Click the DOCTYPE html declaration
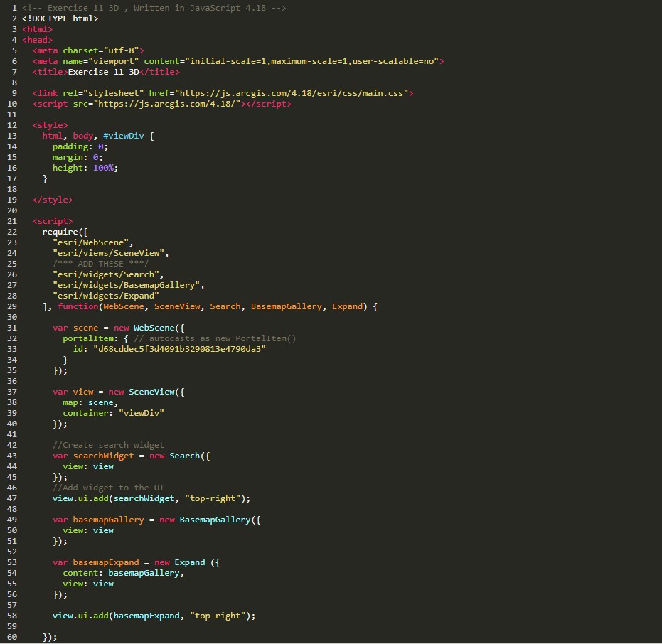The height and width of the screenshot is (644, 662). tap(60, 18)
